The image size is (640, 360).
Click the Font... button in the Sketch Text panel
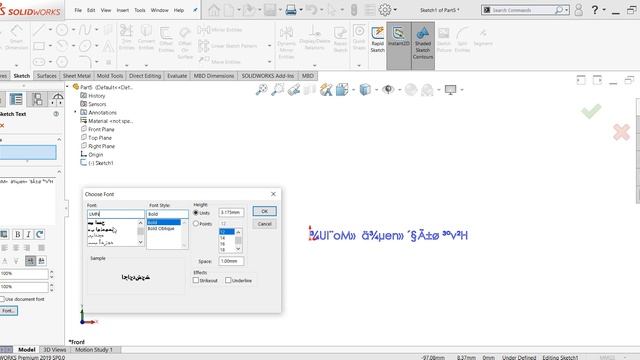pyautogui.click(x=9, y=311)
